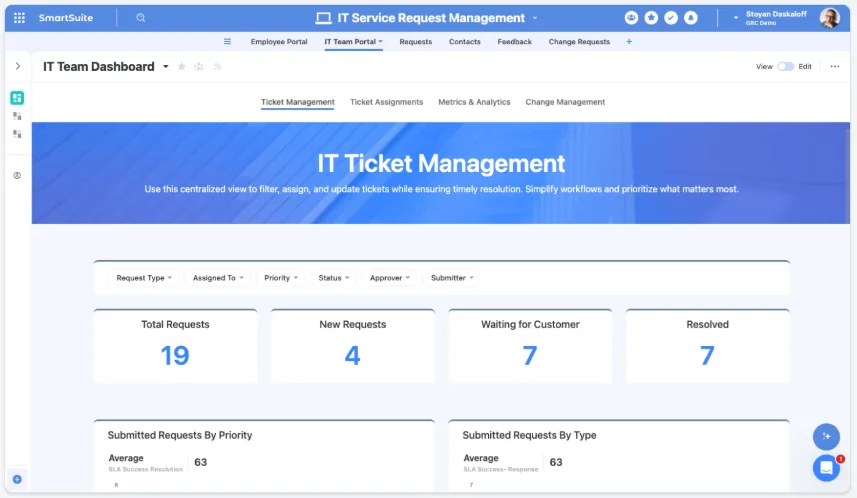The width and height of the screenshot is (857, 498).
Task: Select the third dashboard icon in sidebar
Action: (17, 134)
